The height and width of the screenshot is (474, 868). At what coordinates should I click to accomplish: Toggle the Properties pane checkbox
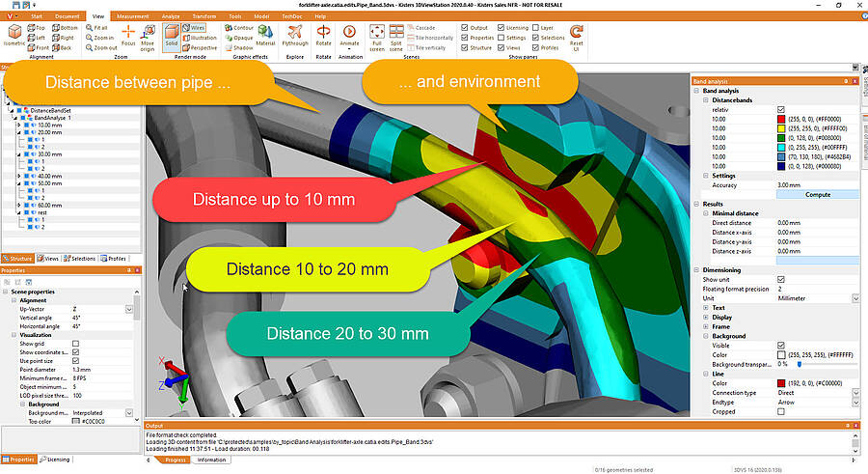coord(465,38)
